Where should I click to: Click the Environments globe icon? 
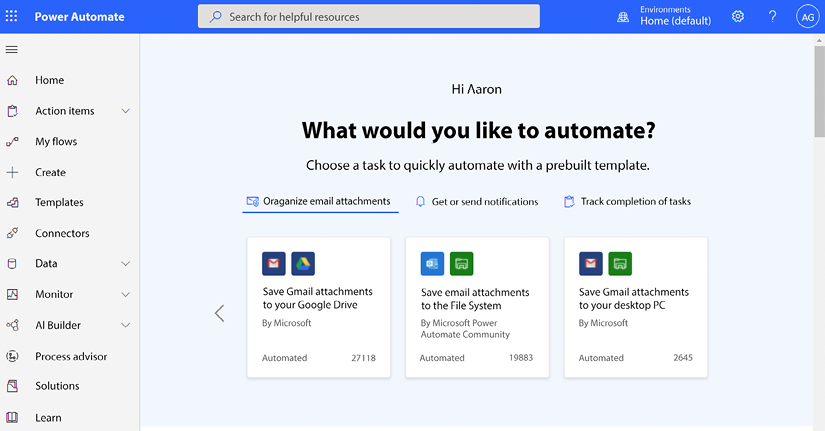[623, 17]
